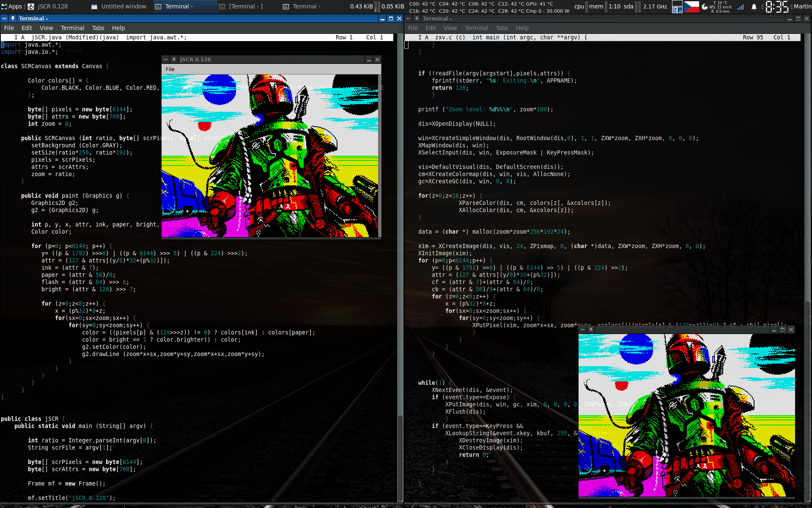Switch to the Untitled window taskbar button
Image resolution: width=812 pixels, height=508 pixels.
pyautogui.click(x=119, y=6)
